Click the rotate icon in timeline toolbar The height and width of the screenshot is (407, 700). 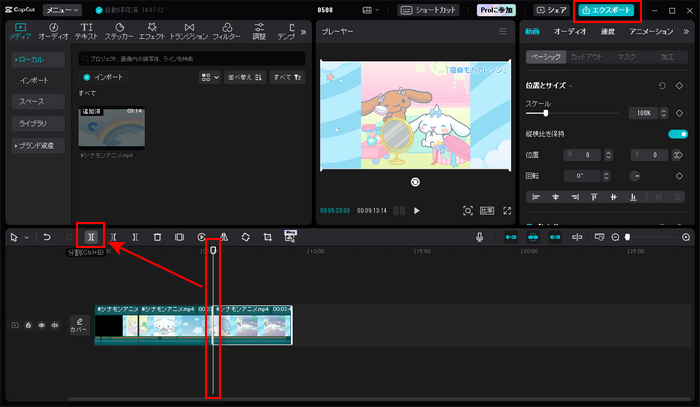[x=246, y=237]
